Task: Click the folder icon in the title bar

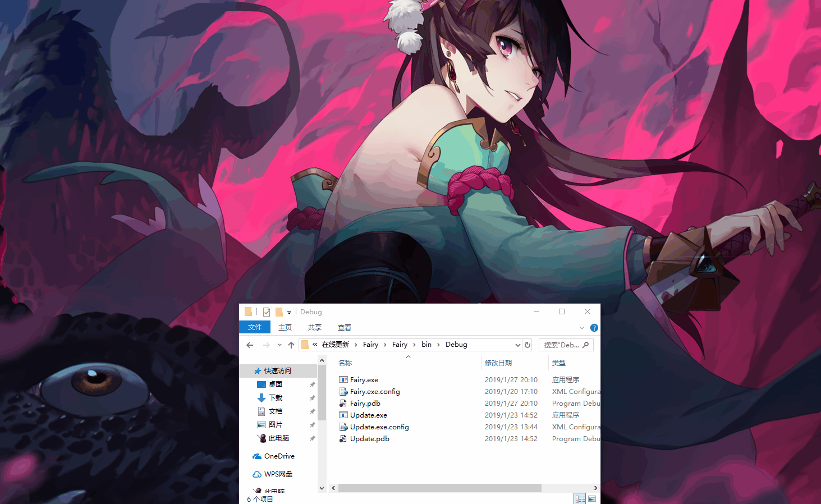Action: coord(248,311)
